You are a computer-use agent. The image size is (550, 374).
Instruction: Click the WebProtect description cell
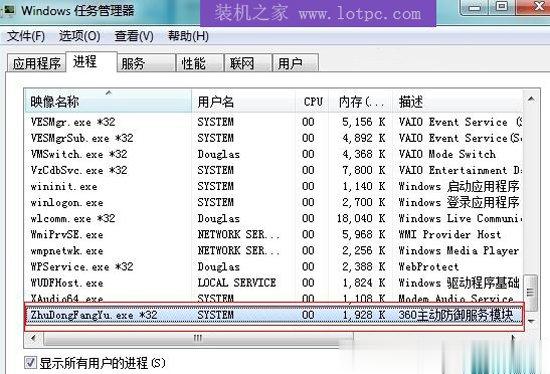click(429, 267)
